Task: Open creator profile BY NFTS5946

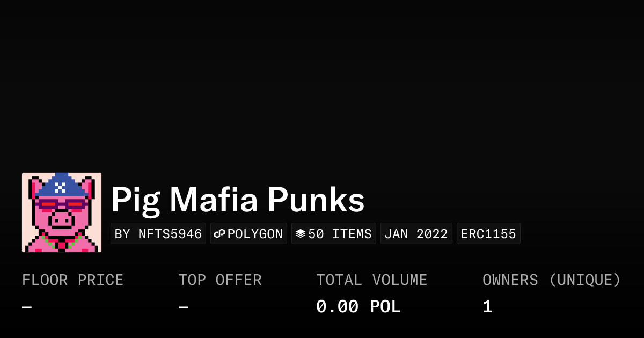Action: pyautogui.click(x=158, y=234)
